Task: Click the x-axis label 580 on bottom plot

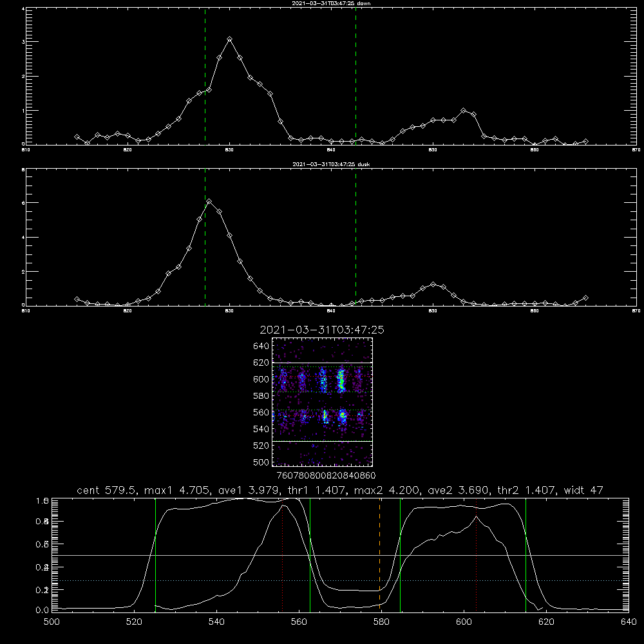Action: click(x=381, y=622)
